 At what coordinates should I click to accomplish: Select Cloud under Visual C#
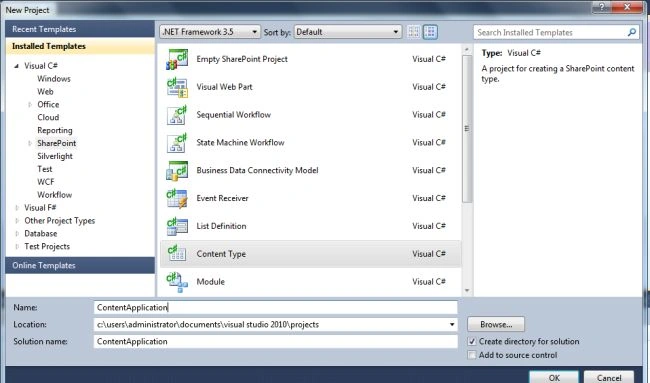coord(48,117)
